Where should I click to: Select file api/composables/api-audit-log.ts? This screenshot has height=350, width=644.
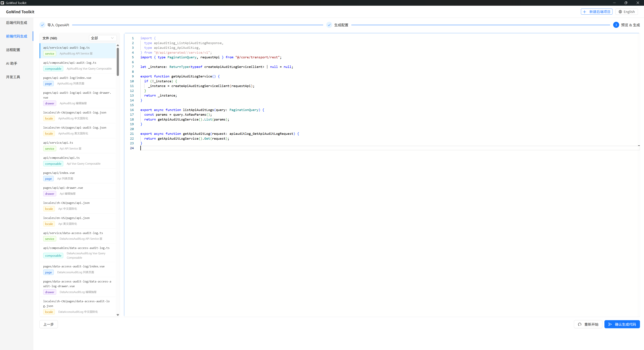(x=78, y=66)
